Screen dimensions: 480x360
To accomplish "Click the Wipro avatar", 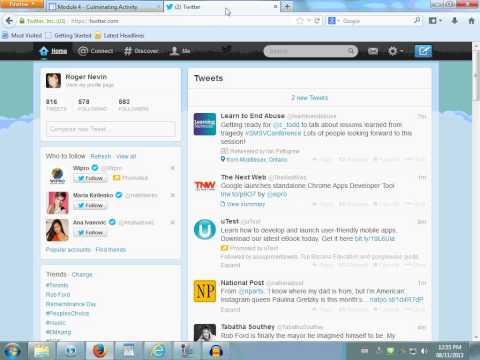I will coord(57,175).
